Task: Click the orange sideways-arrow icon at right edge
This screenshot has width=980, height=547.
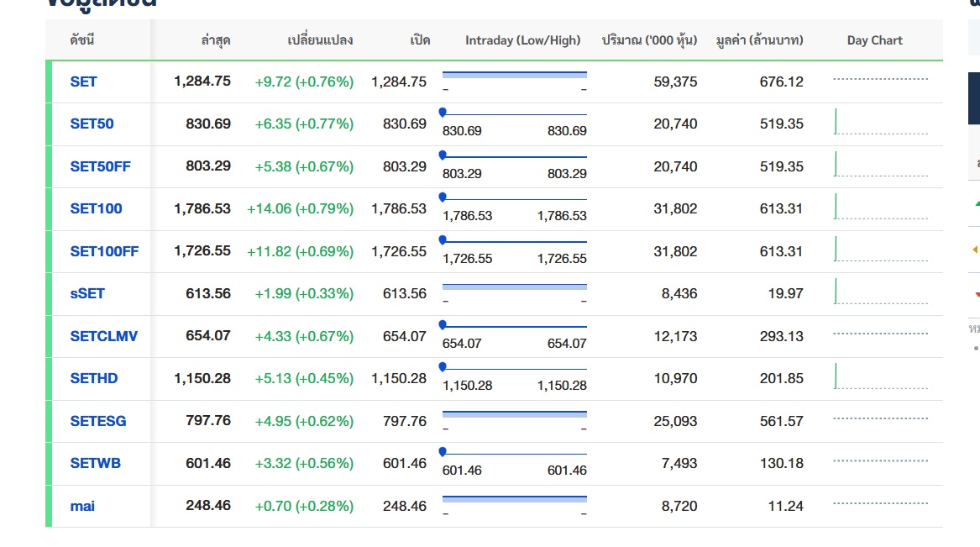Action: click(x=976, y=250)
